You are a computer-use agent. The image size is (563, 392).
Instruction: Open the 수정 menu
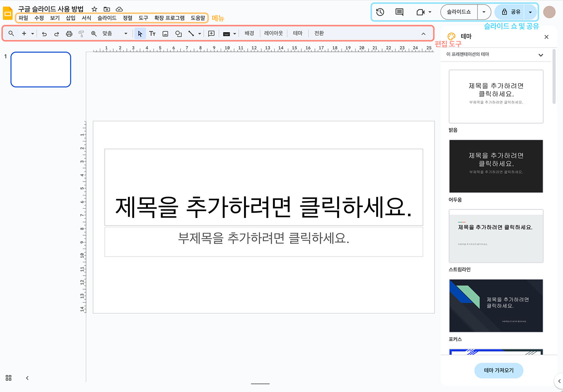coord(39,18)
